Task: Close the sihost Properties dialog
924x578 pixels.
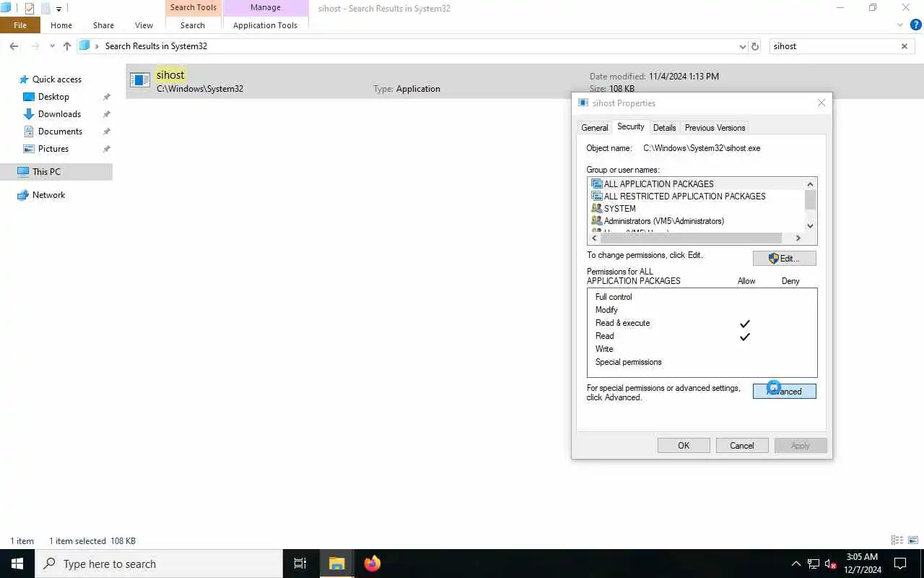Action: (x=821, y=103)
